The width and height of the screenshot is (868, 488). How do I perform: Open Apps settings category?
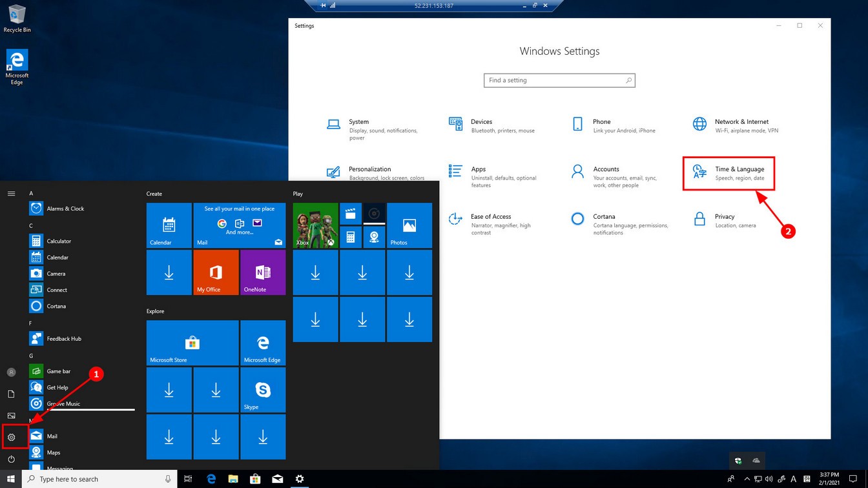pyautogui.click(x=494, y=177)
